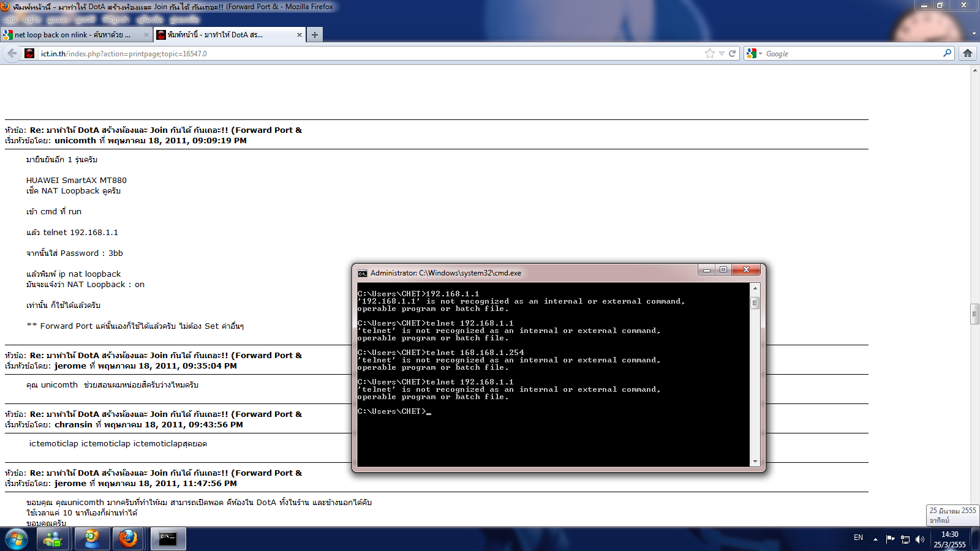Switch to Firefox from the taskbar
The height and width of the screenshot is (551, 980).
point(129,539)
